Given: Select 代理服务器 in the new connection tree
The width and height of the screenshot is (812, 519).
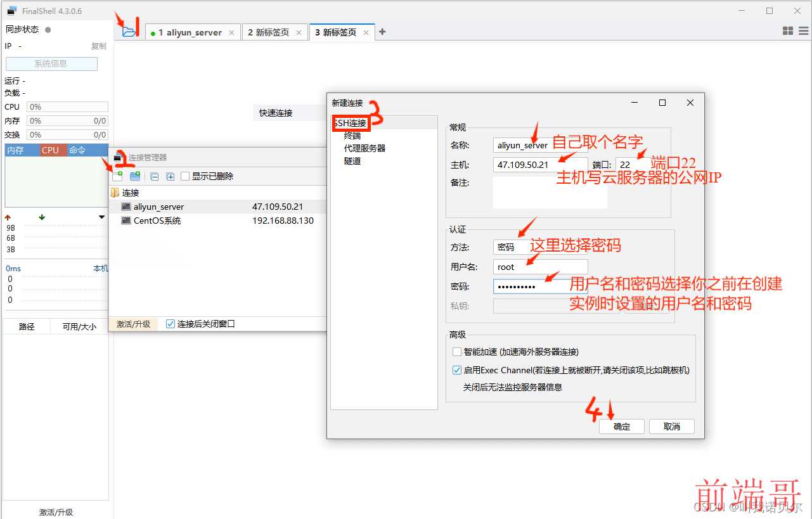Looking at the screenshot, I should (x=364, y=148).
